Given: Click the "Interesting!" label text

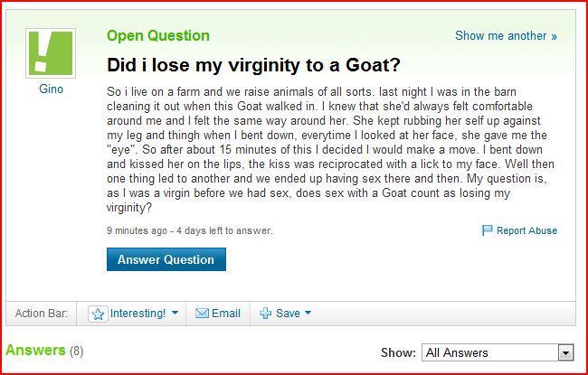Looking at the screenshot, I should click(x=138, y=314).
